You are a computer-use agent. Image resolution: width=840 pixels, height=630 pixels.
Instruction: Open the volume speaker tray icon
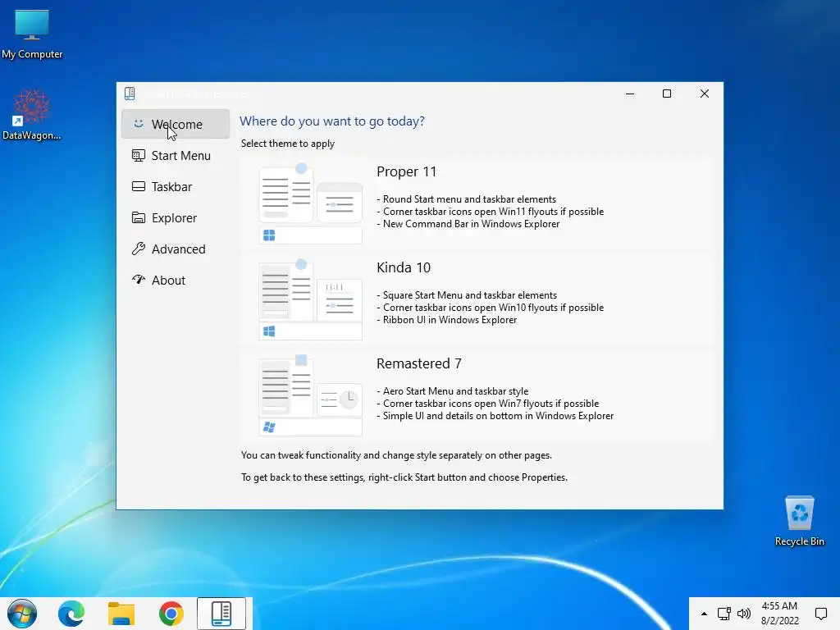click(744, 614)
